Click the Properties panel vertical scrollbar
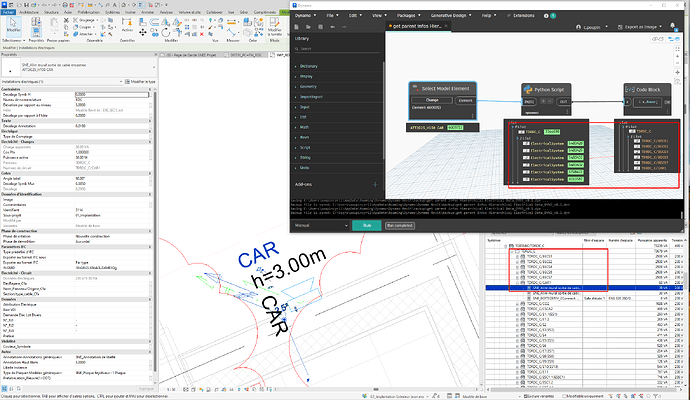The image size is (690, 400). (x=155, y=229)
